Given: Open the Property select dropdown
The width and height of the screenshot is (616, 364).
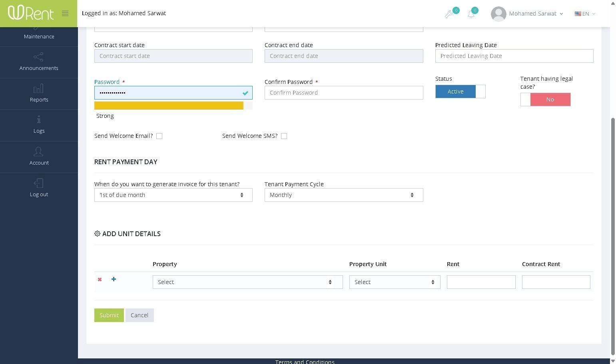Looking at the screenshot, I should [248, 282].
